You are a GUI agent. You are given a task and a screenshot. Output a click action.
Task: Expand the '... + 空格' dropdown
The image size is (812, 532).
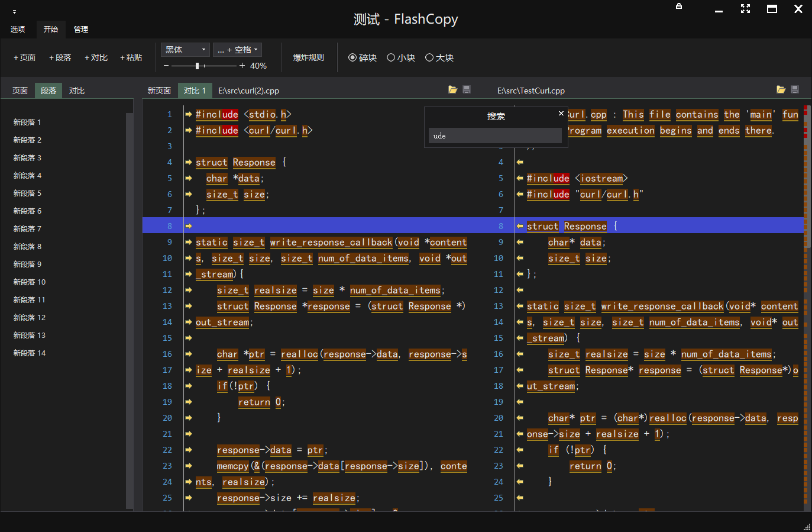tap(237, 50)
